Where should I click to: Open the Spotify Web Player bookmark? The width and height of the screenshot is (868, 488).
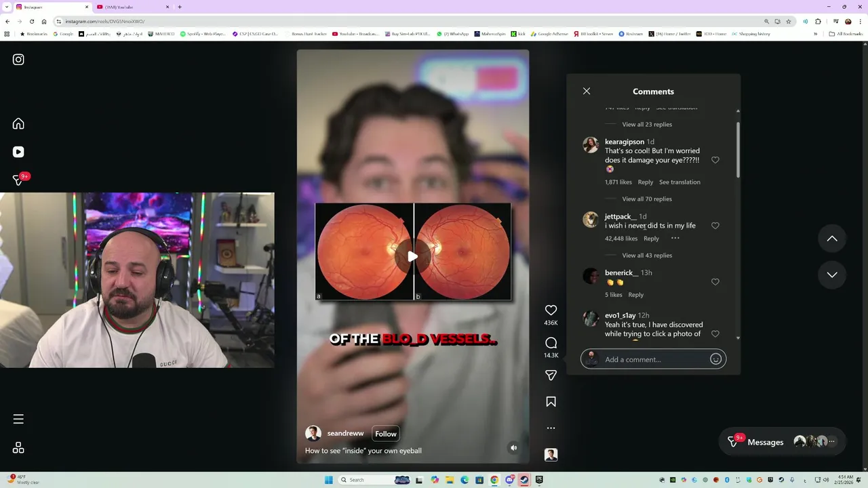[203, 34]
